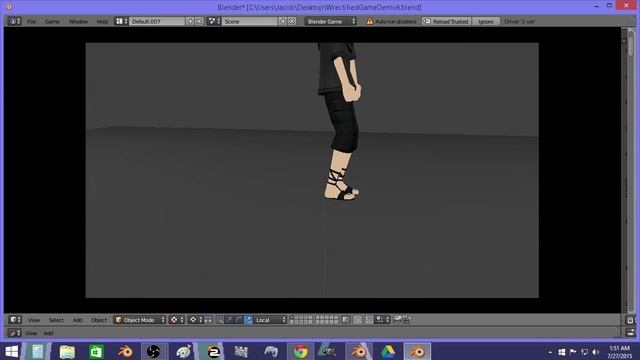Screen dimensions: 640x360
Task: Open the first Blender taskbar icon
Action: [126, 351]
